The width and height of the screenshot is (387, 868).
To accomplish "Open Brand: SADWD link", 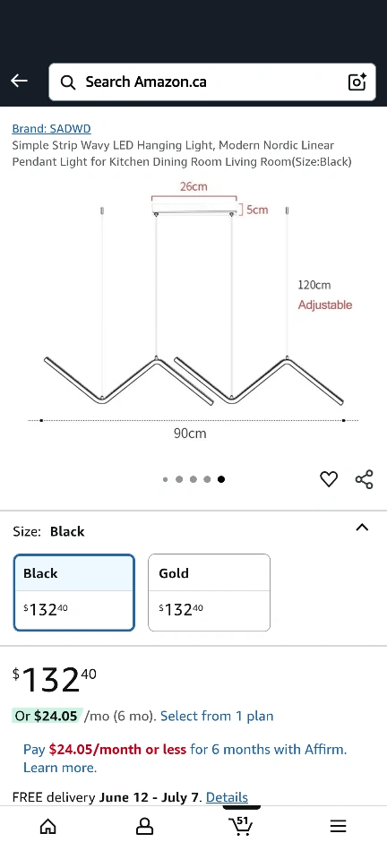I will (51, 128).
